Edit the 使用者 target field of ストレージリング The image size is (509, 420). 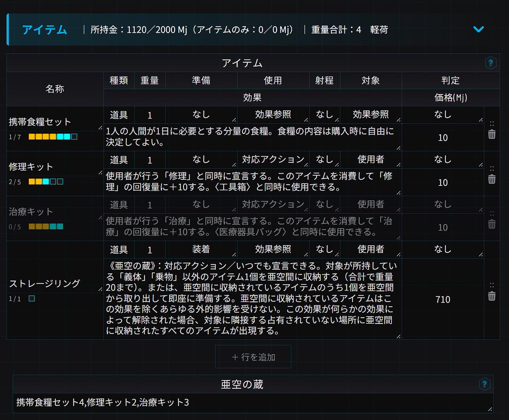click(x=371, y=249)
